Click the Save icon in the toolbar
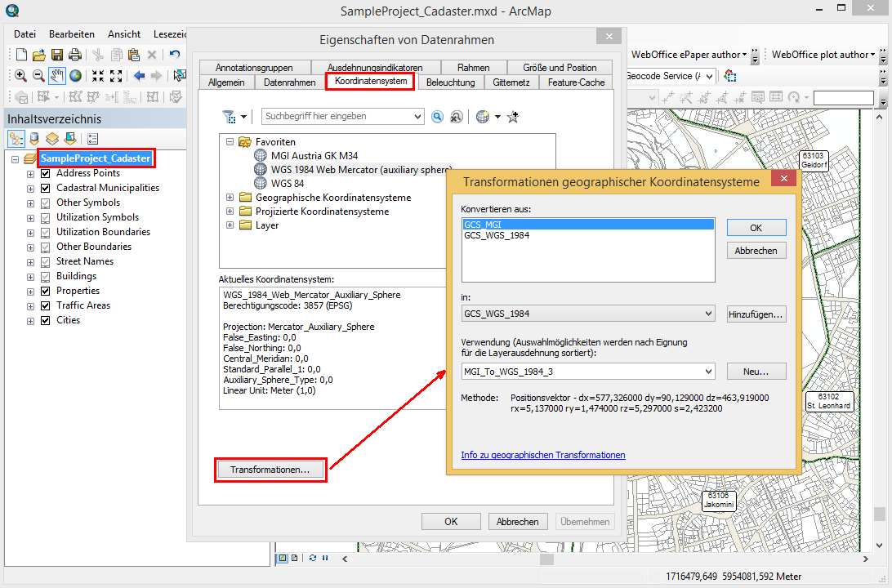892x588 pixels. [56, 54]
